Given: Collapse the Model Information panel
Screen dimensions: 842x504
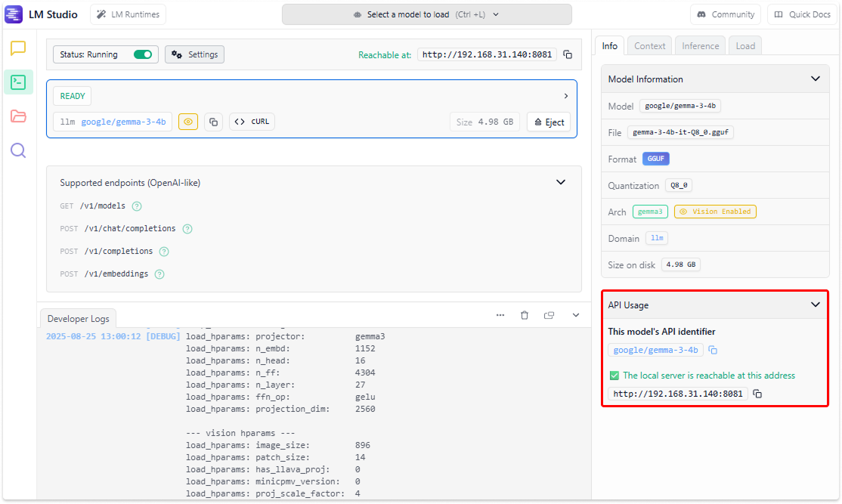Looking at the screenshot, I should 815,79.
